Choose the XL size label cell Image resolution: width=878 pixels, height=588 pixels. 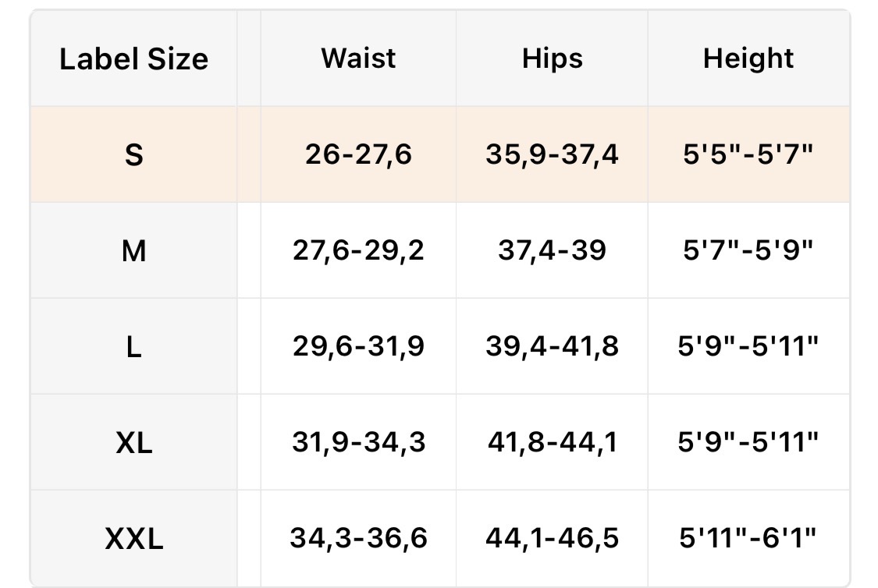[133, 443]
